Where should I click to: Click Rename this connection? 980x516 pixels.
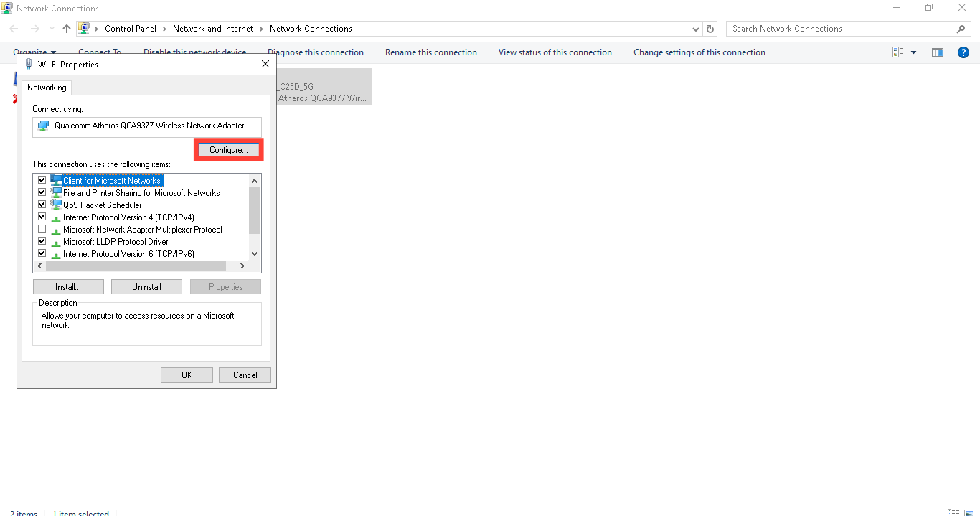click(431, 52)
